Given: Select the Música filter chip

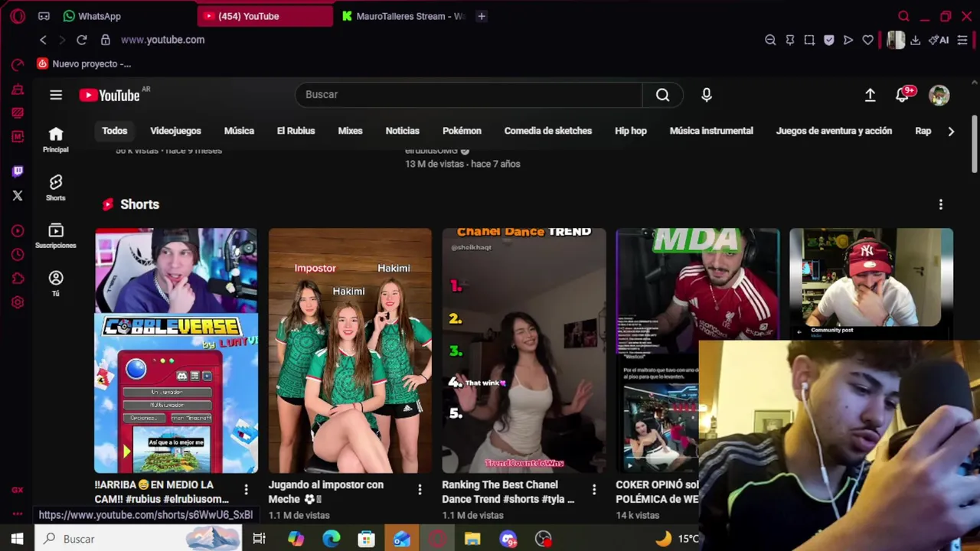Looking at the screenshot, I should 239,131.
